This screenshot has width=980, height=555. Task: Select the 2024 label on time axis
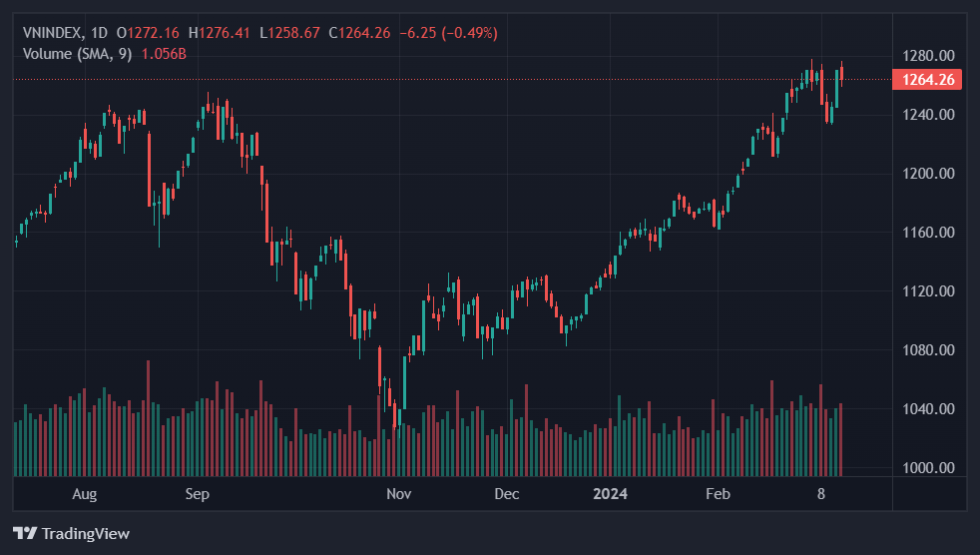pos(609,494)
